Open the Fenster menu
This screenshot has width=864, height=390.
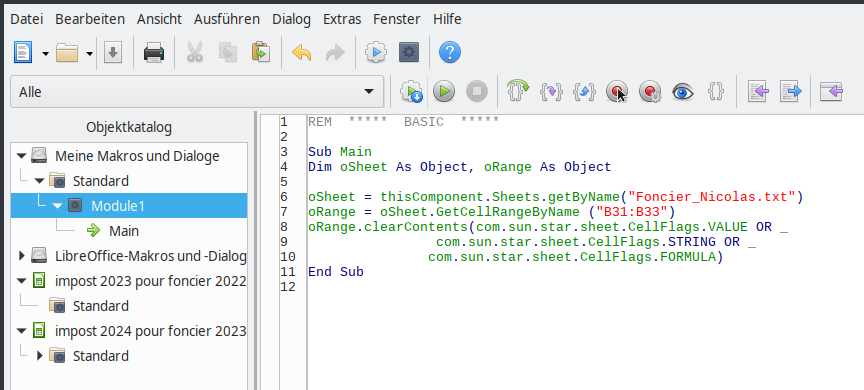click(397, 19)
